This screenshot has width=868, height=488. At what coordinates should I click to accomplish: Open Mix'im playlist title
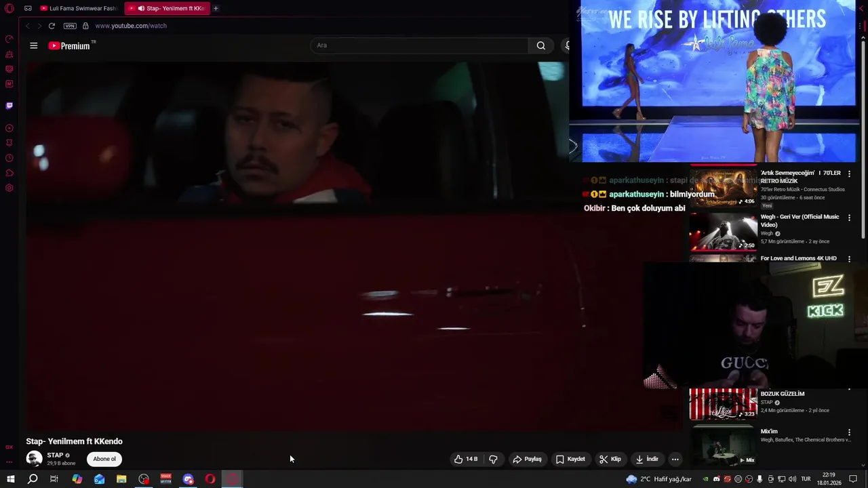point(769,431)
